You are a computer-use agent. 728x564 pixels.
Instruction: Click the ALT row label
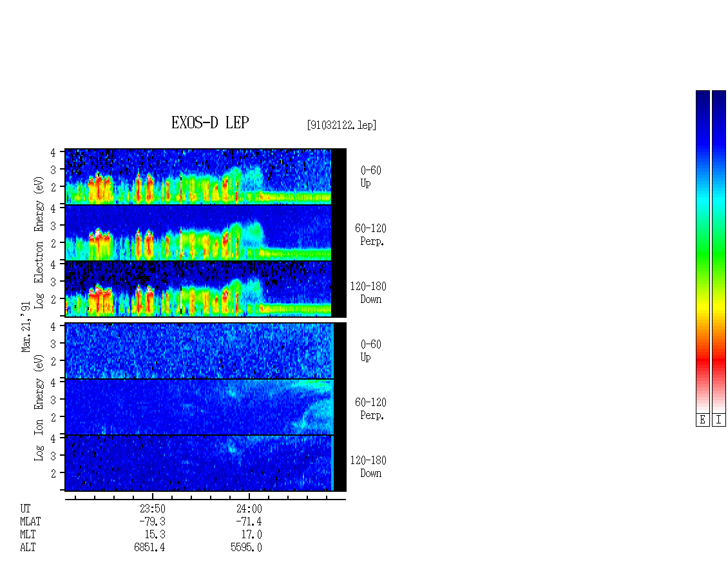[x=28, y=548]
